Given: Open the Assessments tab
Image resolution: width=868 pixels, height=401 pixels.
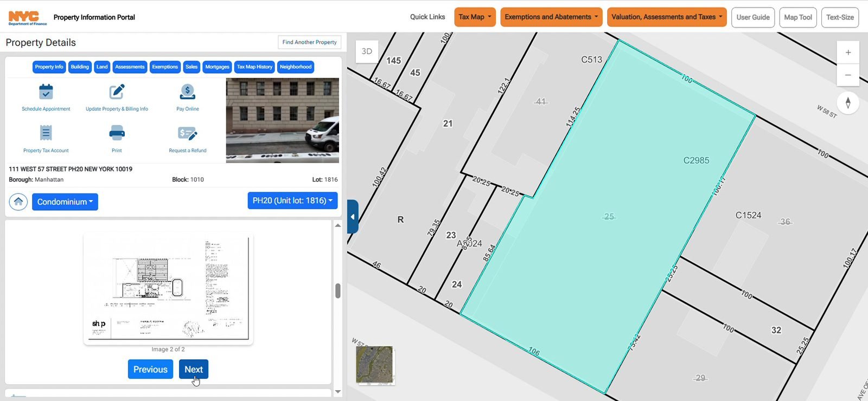Looking at the screenshot, I should click(130, 67).
